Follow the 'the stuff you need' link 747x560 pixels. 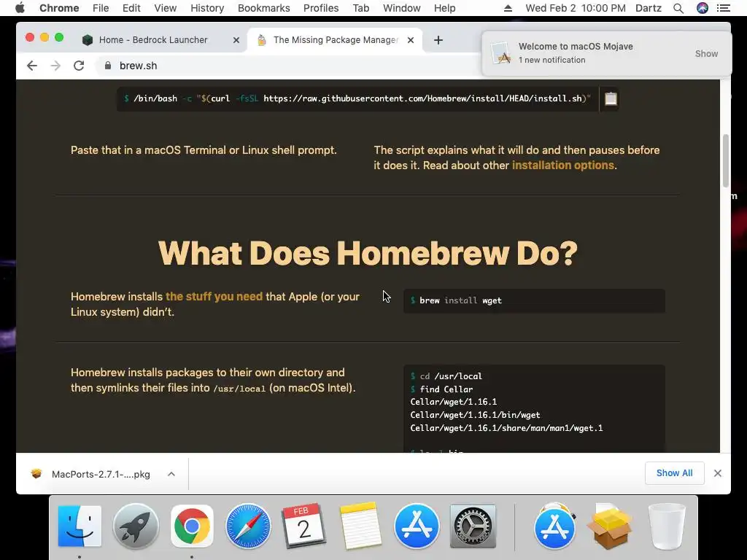(214, 297)
